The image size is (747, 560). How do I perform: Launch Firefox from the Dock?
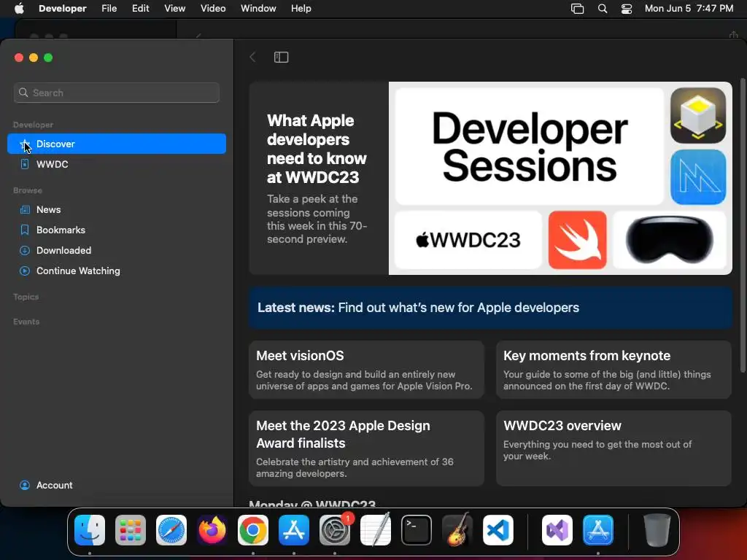pyautogui.click(x=212, y=530)
